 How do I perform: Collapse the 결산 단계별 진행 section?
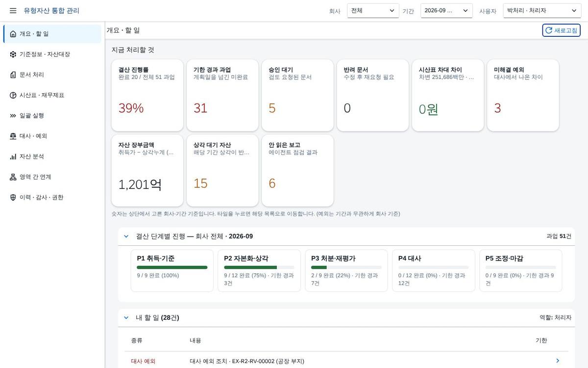pyautogui.click(x=126, y=237)
